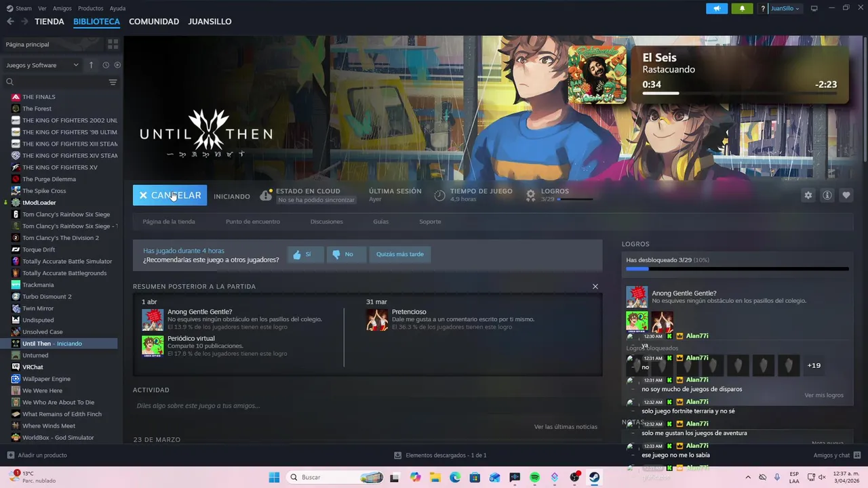Go forward with the right arrow

click(x=24, y=22)
